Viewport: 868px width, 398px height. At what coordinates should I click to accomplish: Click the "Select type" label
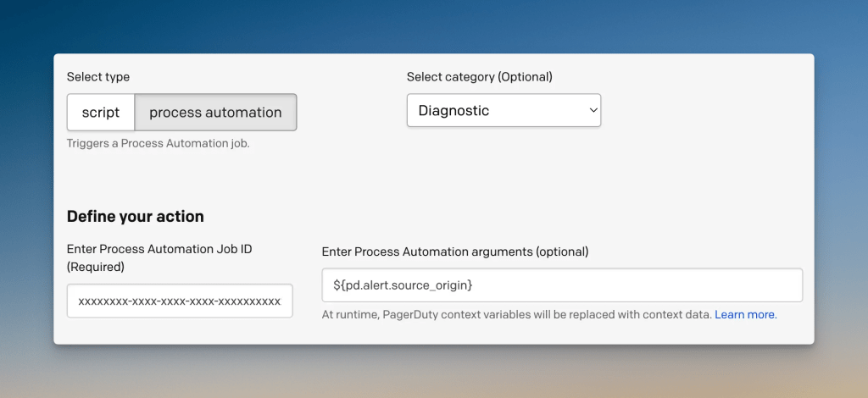tap(98, 77)
